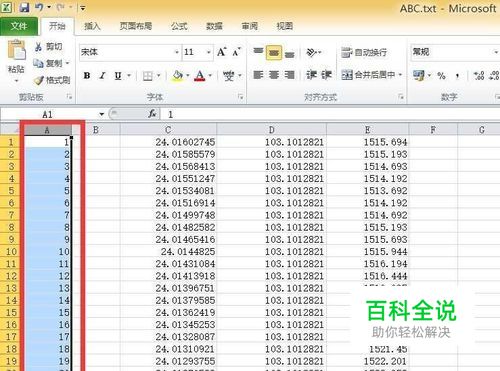Click the Undo icon in quick access toolbar
The width and height of the screenshot is (500, 371).
click(x=39, y=7)
